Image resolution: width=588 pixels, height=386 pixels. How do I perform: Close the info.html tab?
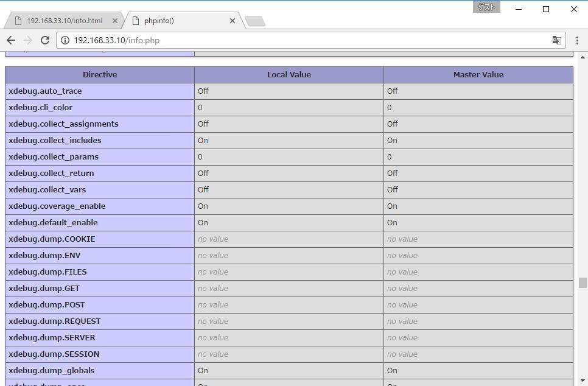click(x=115, y=20)
